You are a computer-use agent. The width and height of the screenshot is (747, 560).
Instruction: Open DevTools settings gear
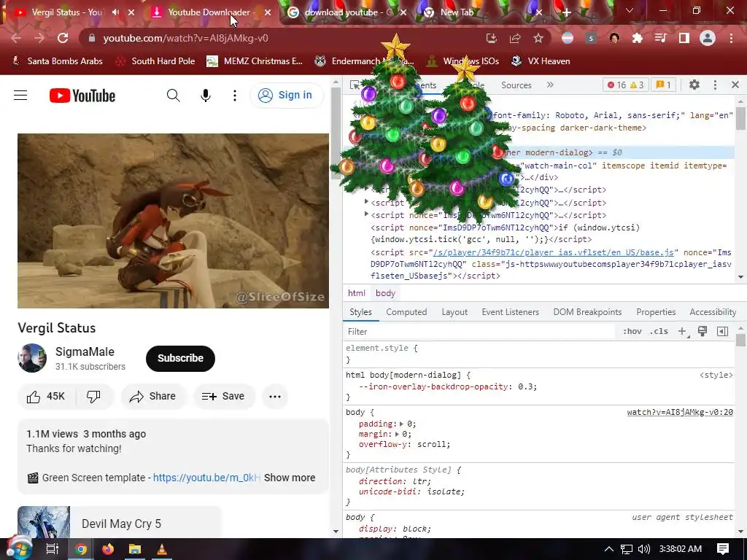click(x=694, y=85)
